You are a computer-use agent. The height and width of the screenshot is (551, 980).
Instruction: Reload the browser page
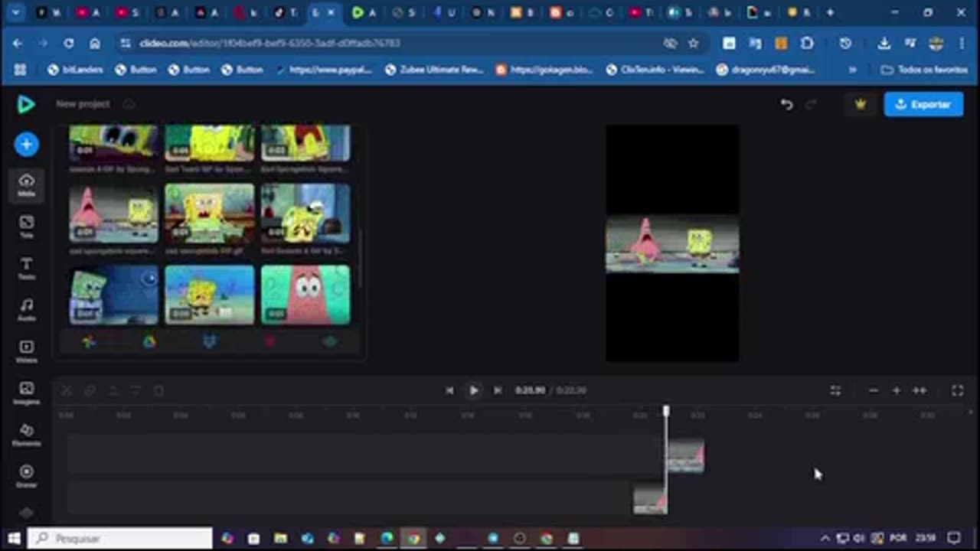pos(69,44)
